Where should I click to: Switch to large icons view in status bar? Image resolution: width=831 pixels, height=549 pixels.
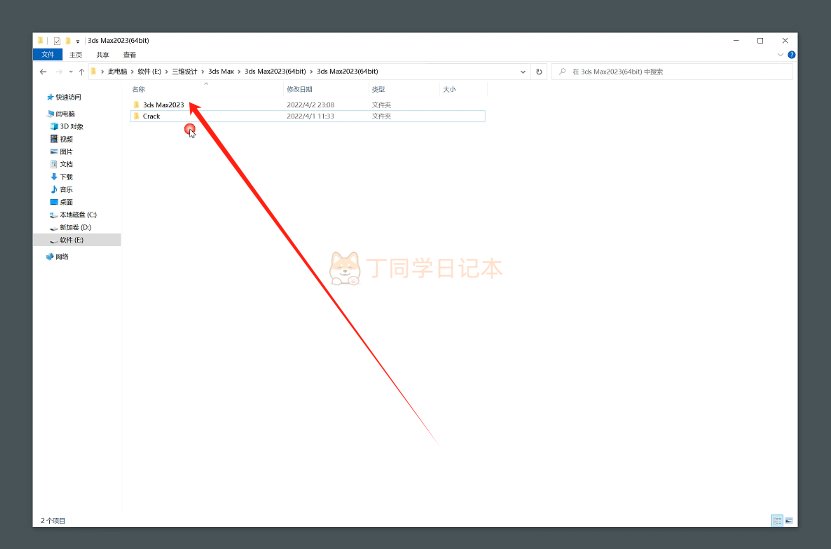[x=789, y=520]
